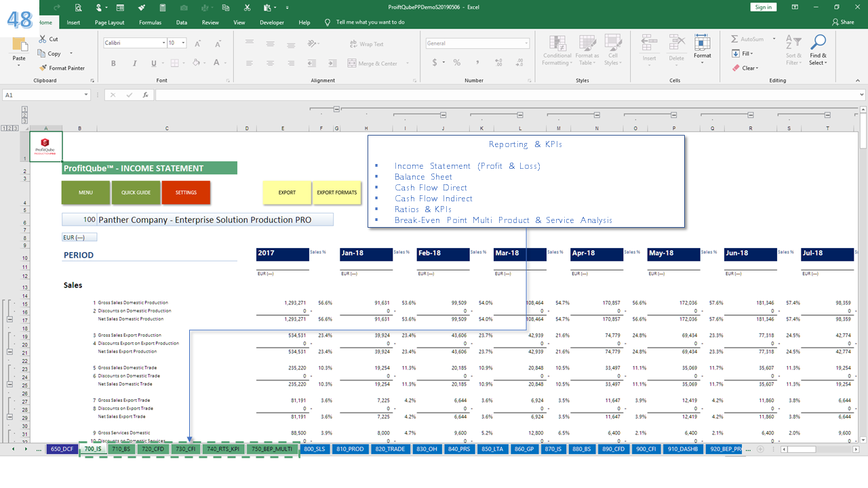
Task: Open the font name Calibri dropdown
Action: point(163,43)
